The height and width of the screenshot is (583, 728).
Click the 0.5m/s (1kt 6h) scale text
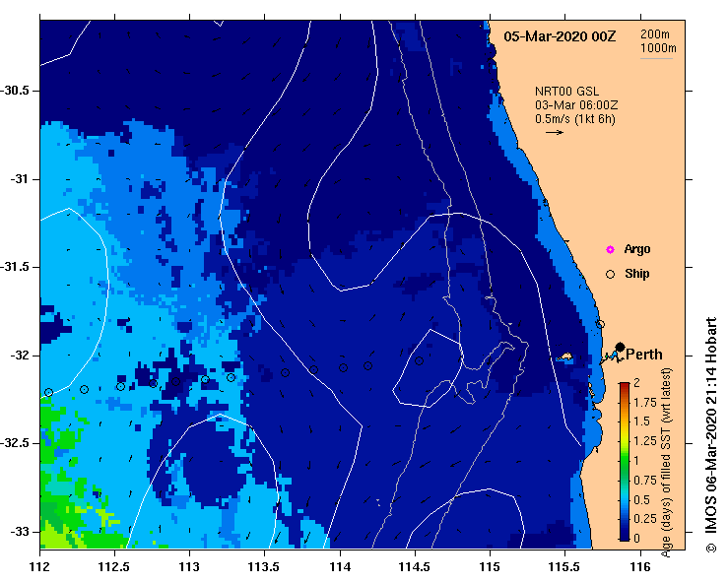pyautogui.click(x=574, y=119)
